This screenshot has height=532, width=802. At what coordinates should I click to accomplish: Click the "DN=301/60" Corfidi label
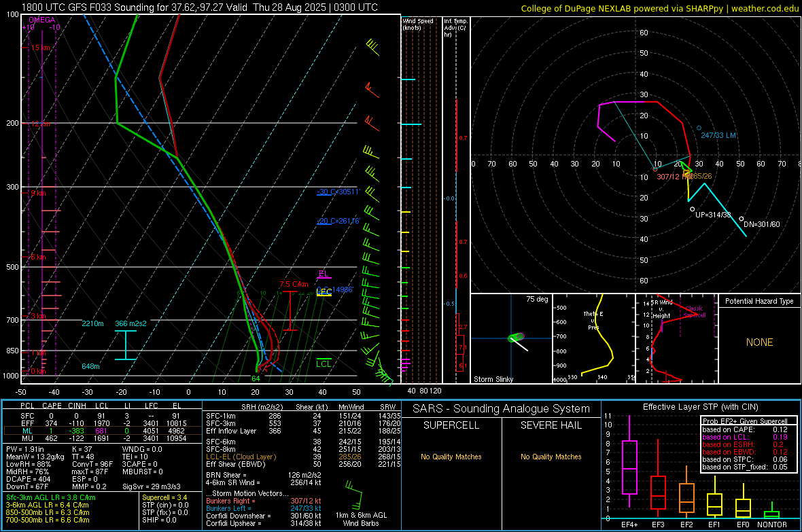pyautogui.click(x=762, y=225)
